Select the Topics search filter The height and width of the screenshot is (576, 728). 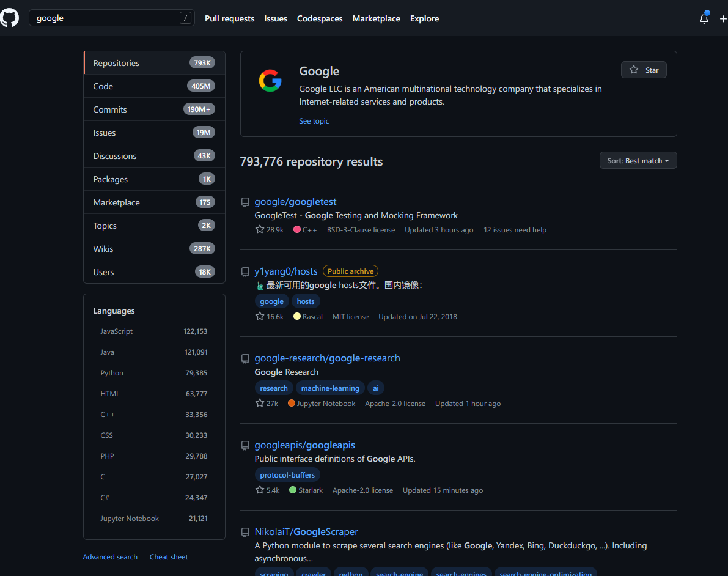(154, 225)
